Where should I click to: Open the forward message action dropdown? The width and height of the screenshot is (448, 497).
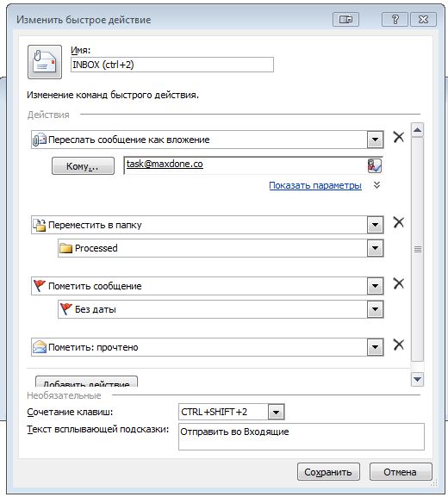[x=375, y=140]
